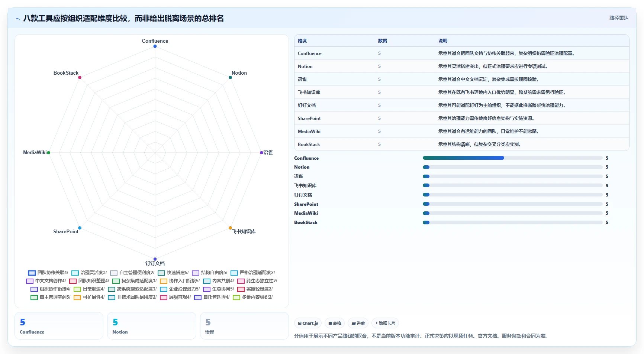The width and height of the screenshot is (644, 354).
Task: Click description starting 示意其结构清晰
Action: click(x=480, y=144)
